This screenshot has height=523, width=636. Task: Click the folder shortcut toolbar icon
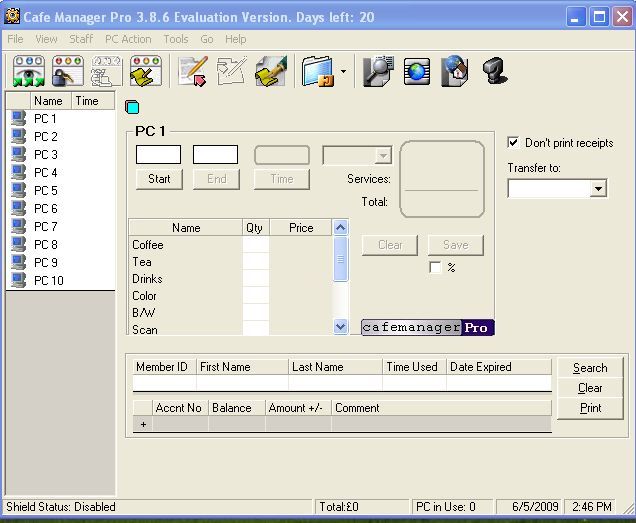pyautogui.click(x=318, y=71)
